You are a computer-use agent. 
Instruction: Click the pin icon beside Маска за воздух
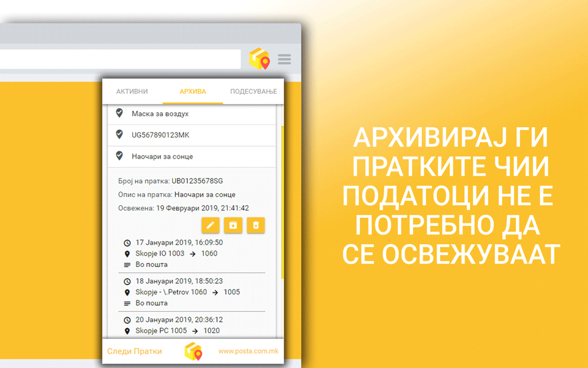tap(119, 113)
